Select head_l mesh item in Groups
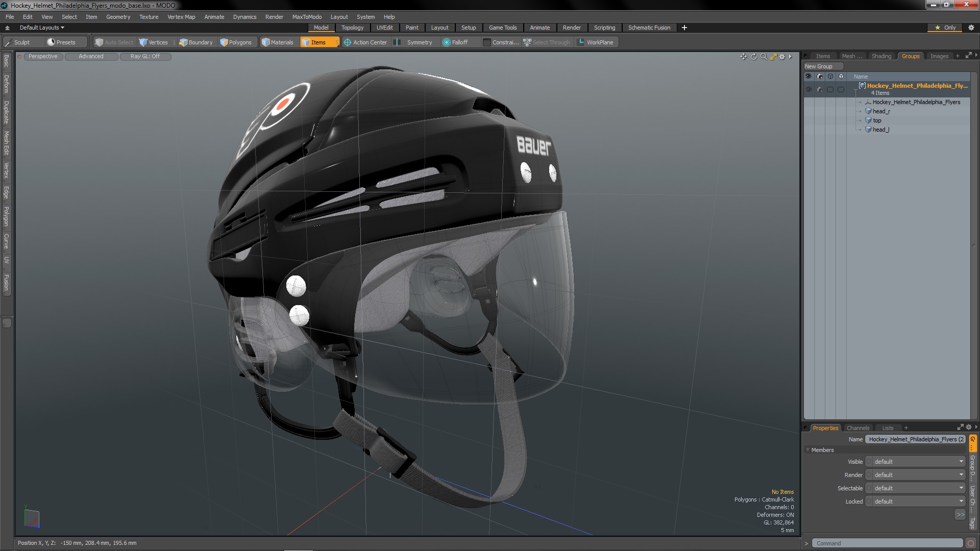The image size is (980, 551). coord(880,130)
